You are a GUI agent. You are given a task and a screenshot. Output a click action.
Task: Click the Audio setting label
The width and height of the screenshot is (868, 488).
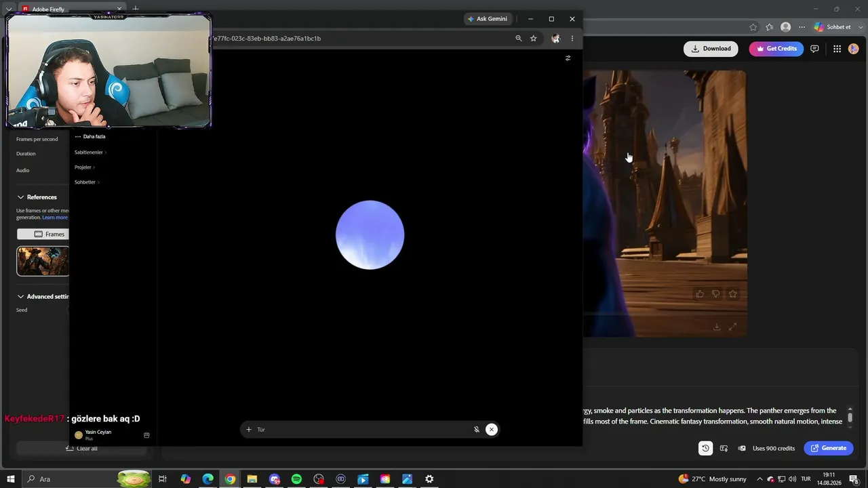(23, 171)
